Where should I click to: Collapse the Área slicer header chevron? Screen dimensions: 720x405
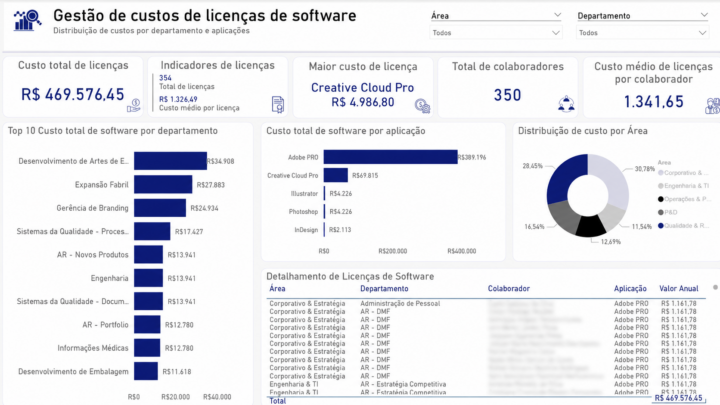557,15
